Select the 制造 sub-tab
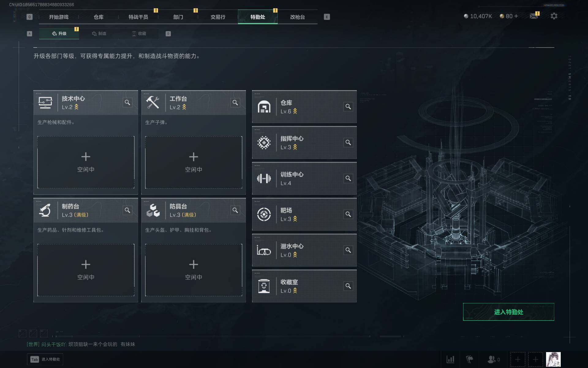The height and width of the screenshot is (368, 588). coord(99,33)
